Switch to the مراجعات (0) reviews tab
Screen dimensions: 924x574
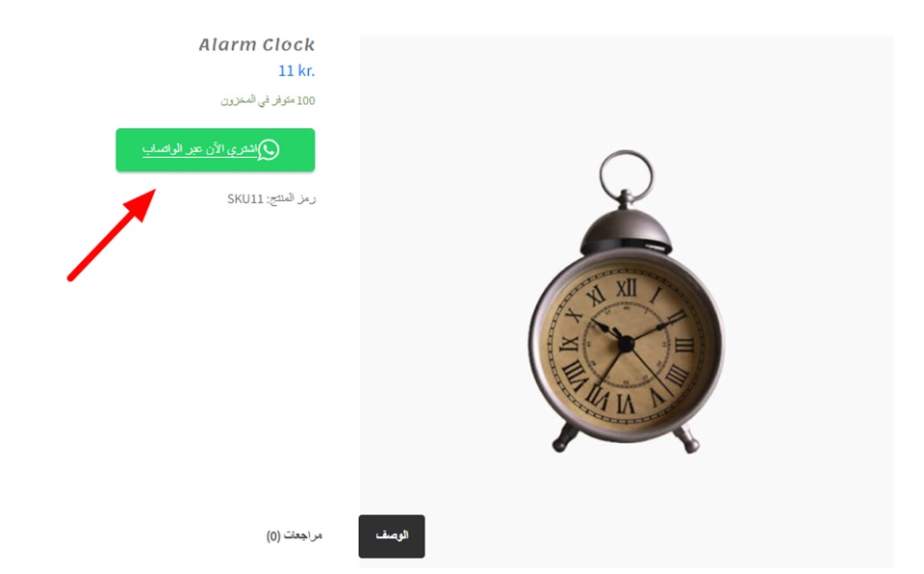pos(295,535)
